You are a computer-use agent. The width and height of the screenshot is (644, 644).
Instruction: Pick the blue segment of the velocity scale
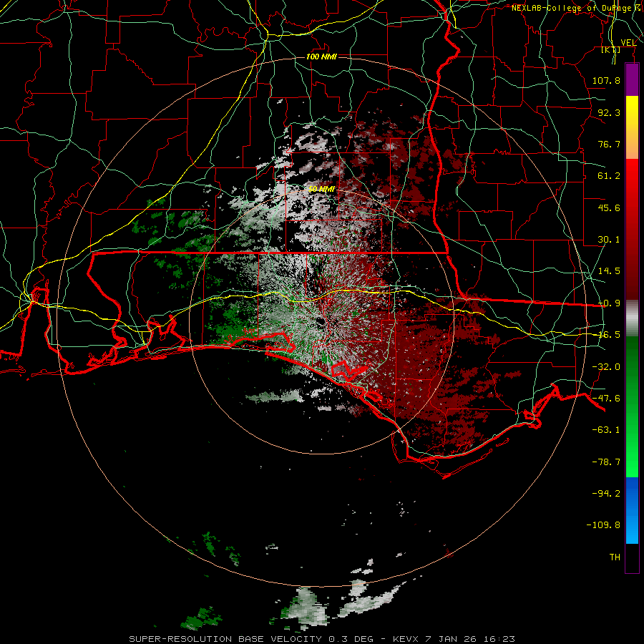coord(632,510)
